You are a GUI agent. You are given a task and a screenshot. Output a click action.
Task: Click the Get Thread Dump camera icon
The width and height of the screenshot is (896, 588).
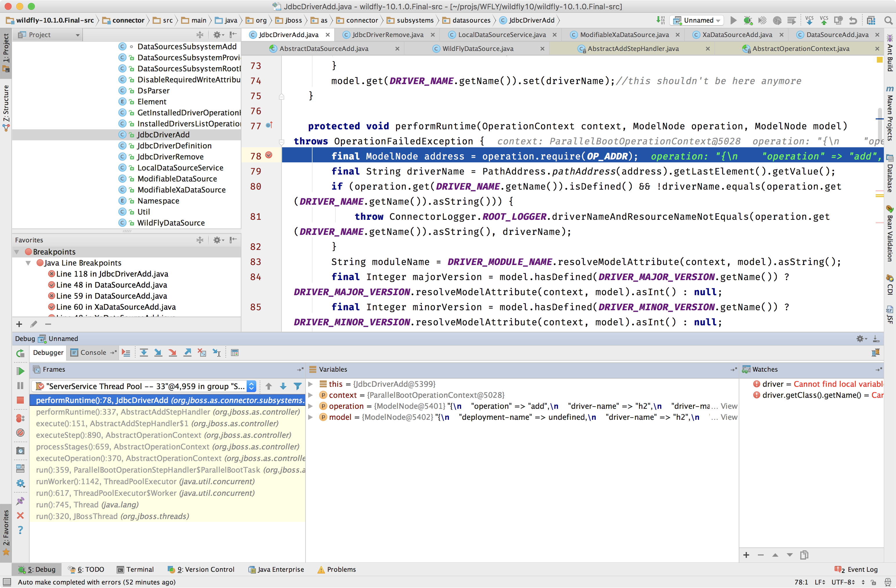pyautogui.click(x=20, y=451)
